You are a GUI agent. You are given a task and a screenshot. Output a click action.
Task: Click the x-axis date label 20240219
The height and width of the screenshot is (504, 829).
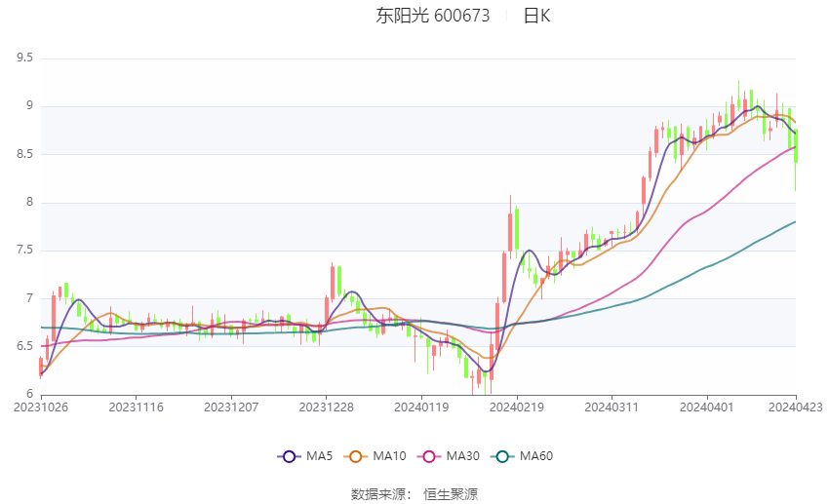point(517,407)
